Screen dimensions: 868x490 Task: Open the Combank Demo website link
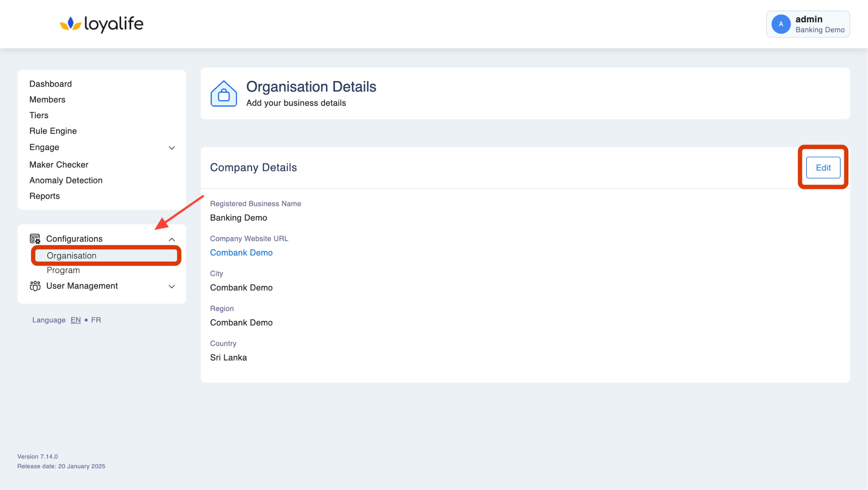click(x=241, y=253)
